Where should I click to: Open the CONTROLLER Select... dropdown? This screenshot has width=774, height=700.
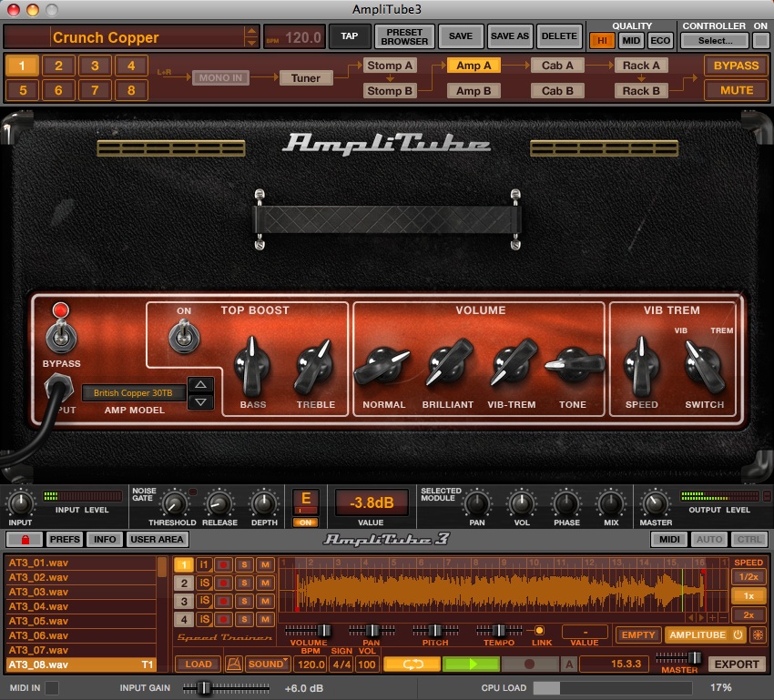pyautogui.click(x=715, y=40)
